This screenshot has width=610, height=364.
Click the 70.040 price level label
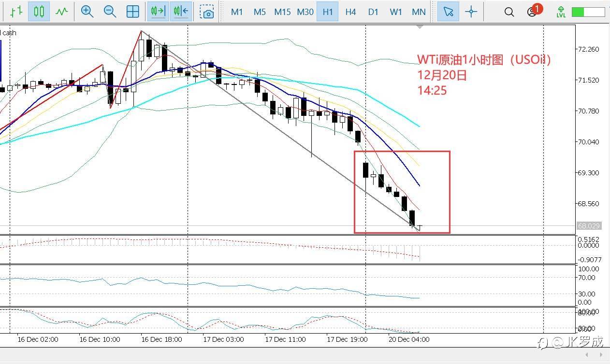[x=588, y=142]
